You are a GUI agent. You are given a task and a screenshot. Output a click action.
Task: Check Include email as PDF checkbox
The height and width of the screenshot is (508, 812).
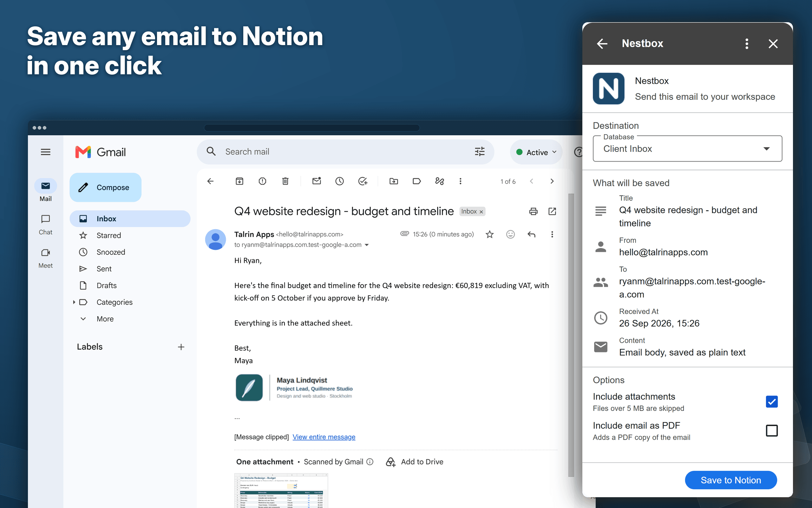[x=772, y=431]
